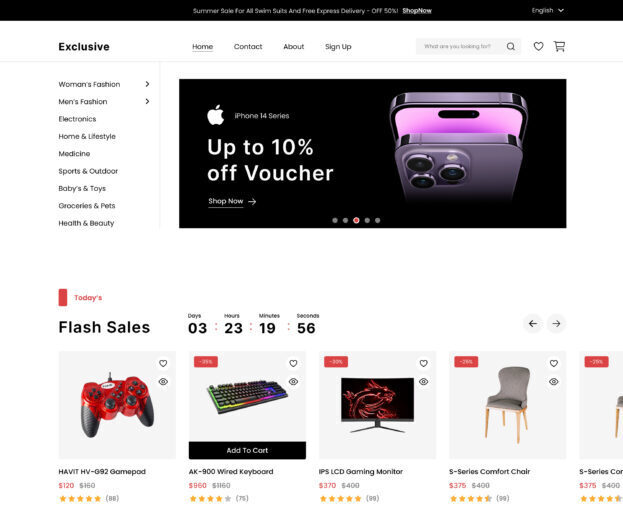Show next flash sale items with right arrow
Viewport: 623px width, 510px height.
(x=556, y=324)
